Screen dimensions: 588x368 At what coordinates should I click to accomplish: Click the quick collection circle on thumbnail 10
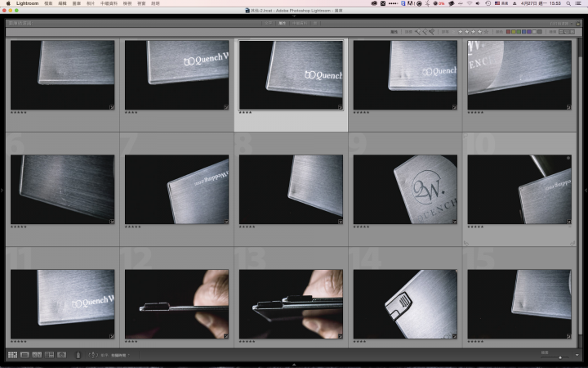(568, 158)
